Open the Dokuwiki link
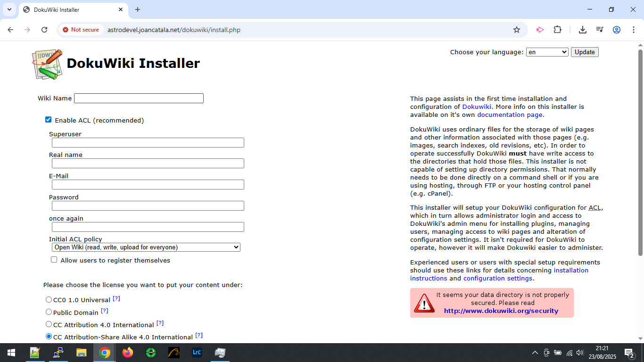Image resolution: width=644 pixels, height=362 pixels. [x=477, y=107]
